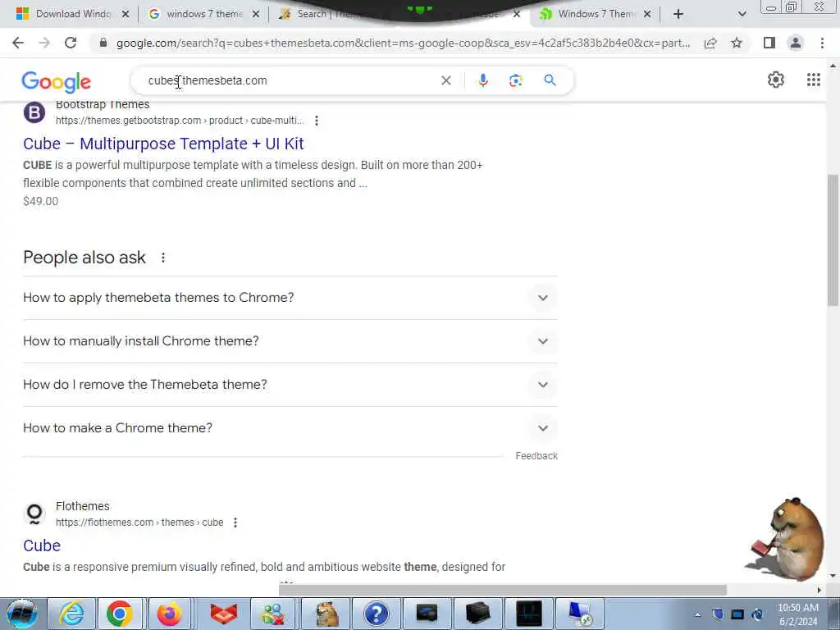This screenshot has width=840, height=630.
Task: Open Cube Multipurpose Template result
Action: click(163, 144)
